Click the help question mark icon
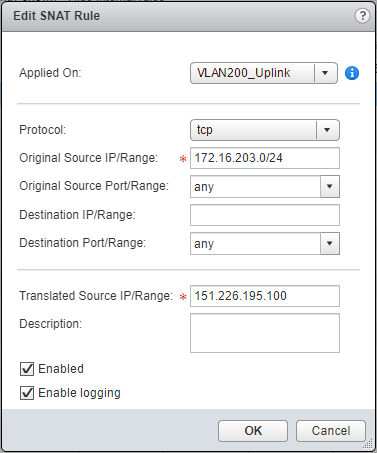The image size is (377, 453). 362,16
